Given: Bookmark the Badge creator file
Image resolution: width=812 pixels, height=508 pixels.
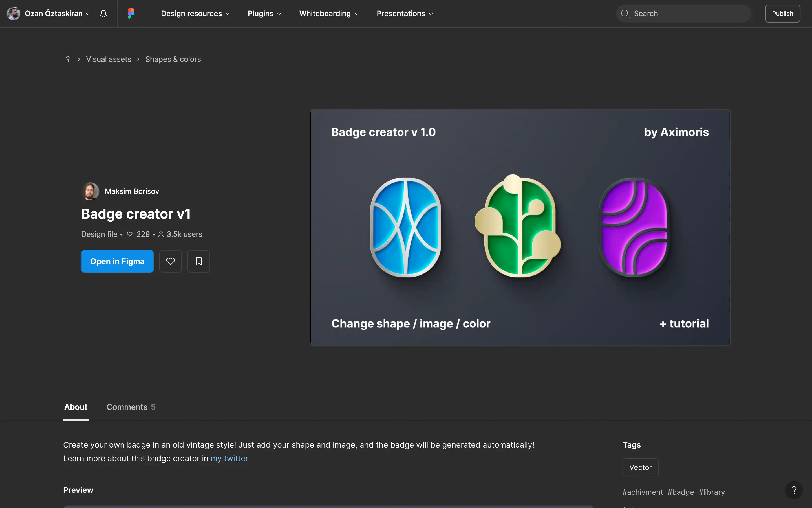Looking at the screenshot, I should click(x=199, y=261).
